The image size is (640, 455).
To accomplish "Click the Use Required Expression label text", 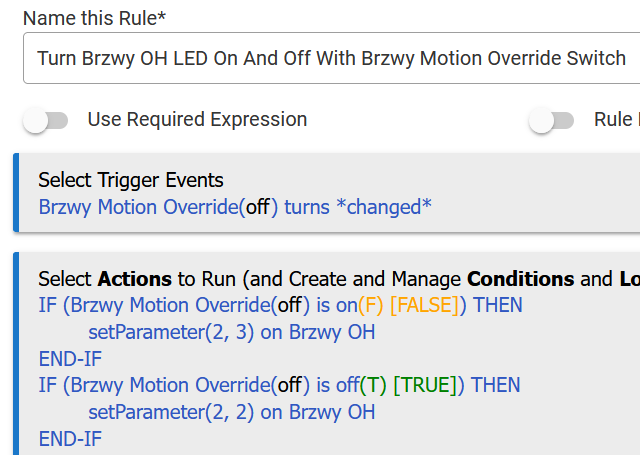I will click(197, 120).
